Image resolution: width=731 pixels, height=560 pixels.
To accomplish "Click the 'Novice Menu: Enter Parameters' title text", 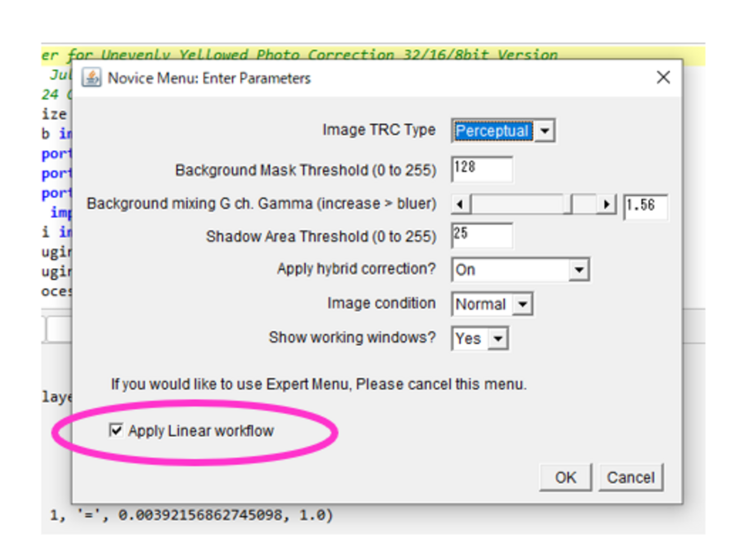I will 209,78.
